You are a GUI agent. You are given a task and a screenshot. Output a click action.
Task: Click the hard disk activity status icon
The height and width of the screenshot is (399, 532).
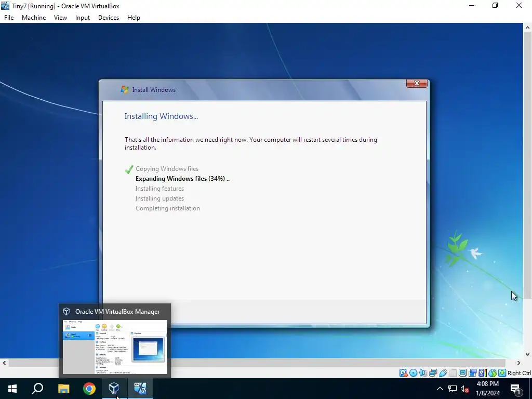[403, 373]
